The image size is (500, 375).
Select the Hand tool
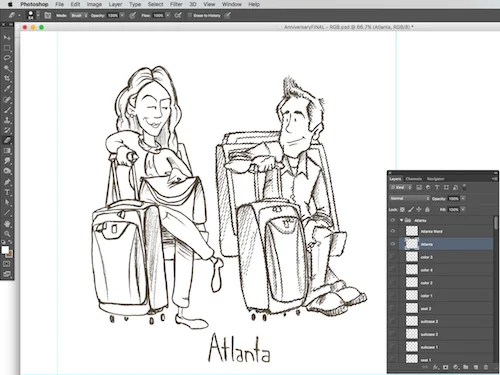[x=7, y=223]
